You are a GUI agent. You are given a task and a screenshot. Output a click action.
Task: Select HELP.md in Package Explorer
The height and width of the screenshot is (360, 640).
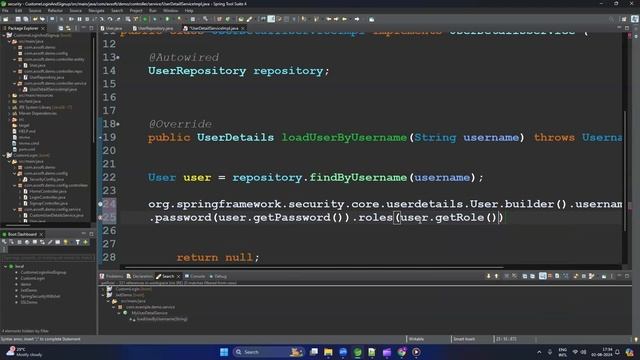pyautogui.click(x=27, y=131)
